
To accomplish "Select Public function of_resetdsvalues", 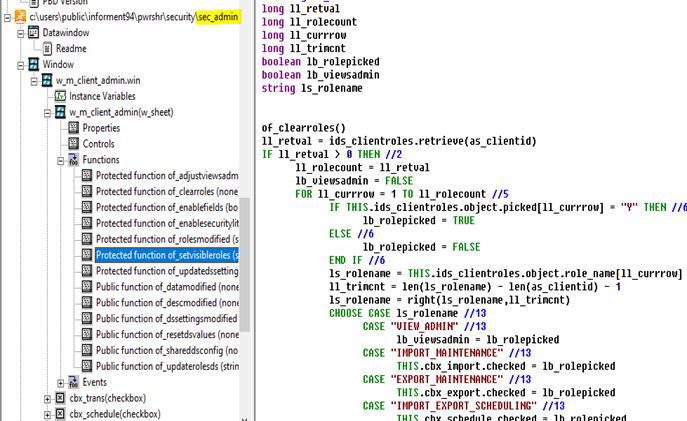I will coord(167,335).
